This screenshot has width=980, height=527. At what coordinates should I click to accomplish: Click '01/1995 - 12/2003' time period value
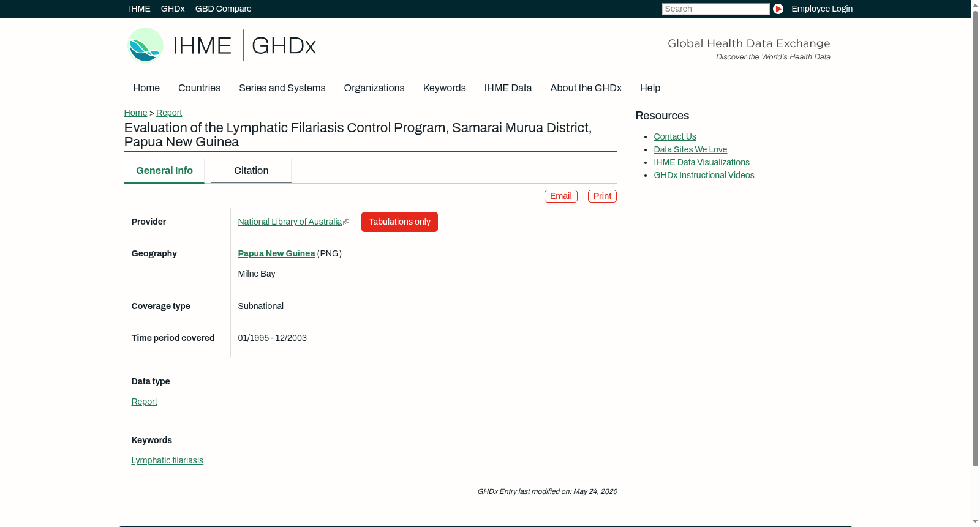[273, 338]
